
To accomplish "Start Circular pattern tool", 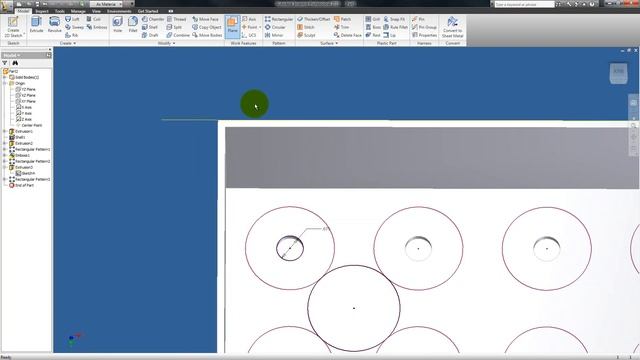I will coord(275,27).
